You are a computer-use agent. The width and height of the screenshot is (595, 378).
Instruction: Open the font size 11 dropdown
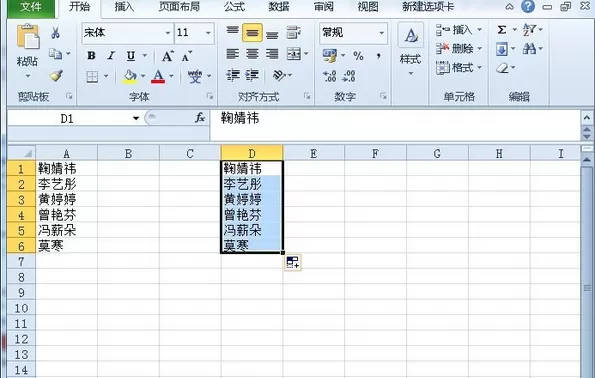click(208, 33)
